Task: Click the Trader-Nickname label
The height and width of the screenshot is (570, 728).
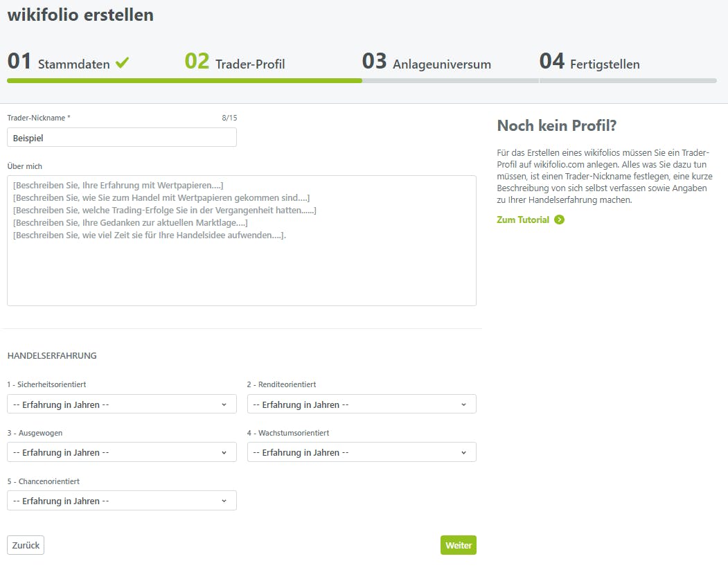Action: pyautogui.click(x=39, y=118)
